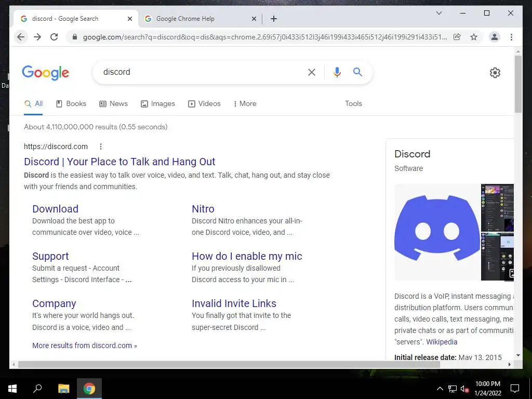Viewport: 532px width, 399px height.
Task: Go forward to the next page
Action: [37, 37]
